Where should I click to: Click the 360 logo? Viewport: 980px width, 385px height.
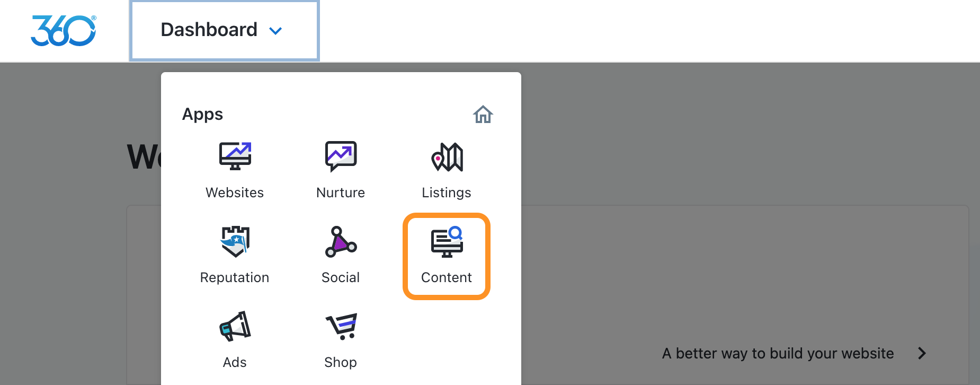(63, 30)
